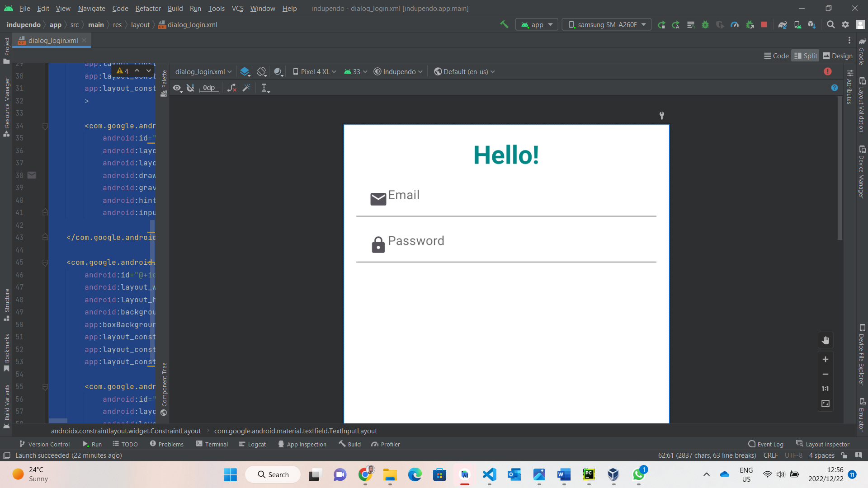Image resolution: width=868 pixels, height=488 pixels.
Task: Click the help/question mark icon
Action: tap(834, 88)
